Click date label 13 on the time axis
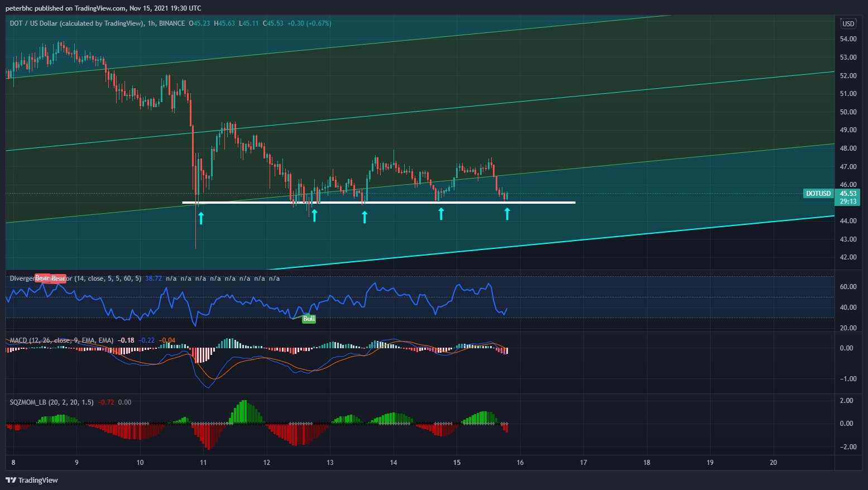868x490 pixels. [x=330, y=462]
